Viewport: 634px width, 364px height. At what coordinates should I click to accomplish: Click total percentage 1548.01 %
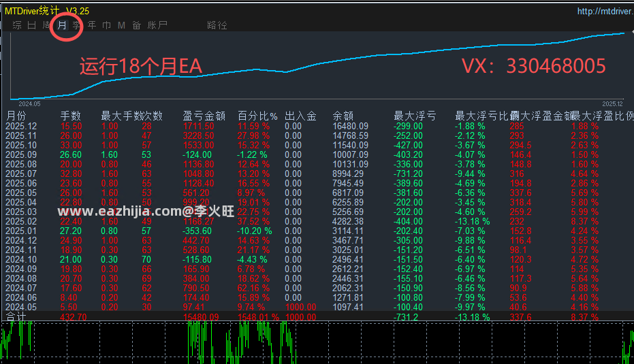pyautogui.click(x=258, y=317)
